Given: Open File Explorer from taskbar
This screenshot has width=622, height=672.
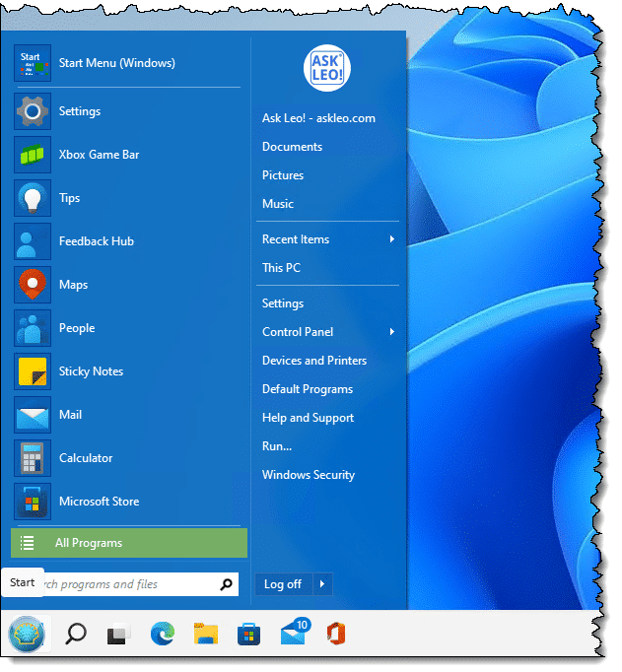Looking at the screenshot, I should click(x=206, y=634).
